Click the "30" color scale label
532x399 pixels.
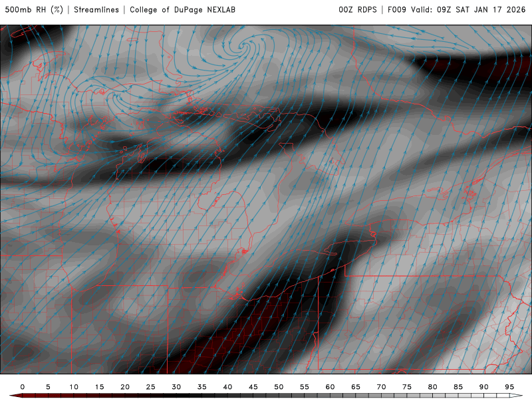(176, 387)
